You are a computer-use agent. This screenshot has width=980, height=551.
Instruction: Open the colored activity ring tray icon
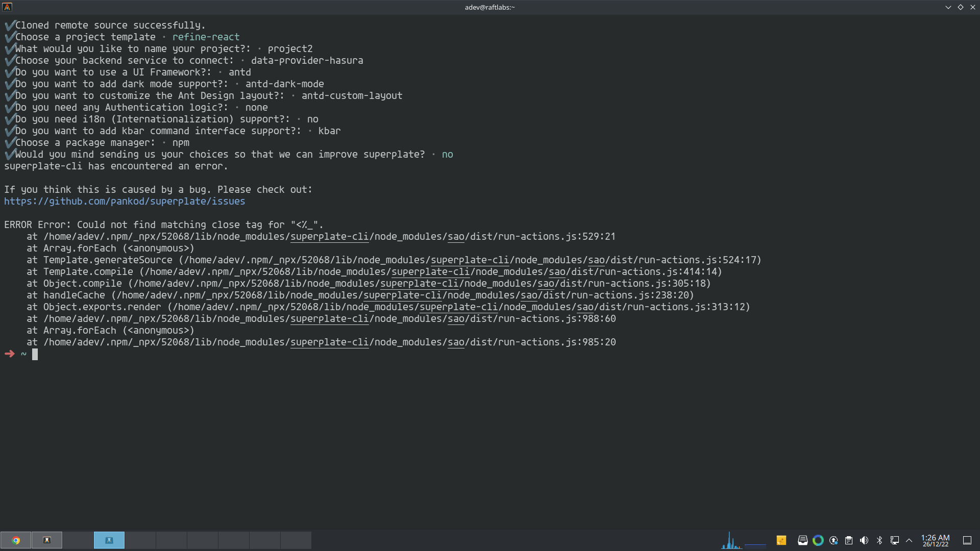(x=818, y=540)
